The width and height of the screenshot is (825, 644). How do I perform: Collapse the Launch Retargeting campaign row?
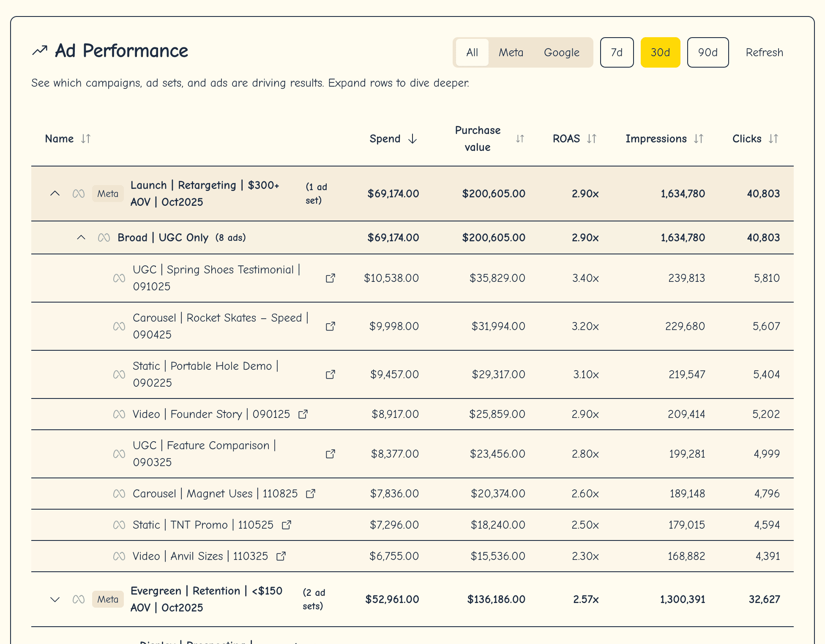[x=55, y=194]
